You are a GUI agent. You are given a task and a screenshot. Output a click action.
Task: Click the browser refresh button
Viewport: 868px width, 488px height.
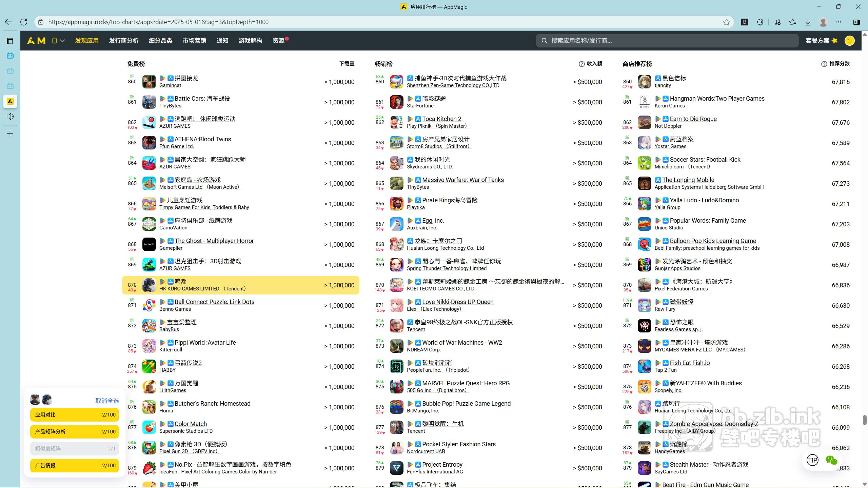[x=24, y=22]
